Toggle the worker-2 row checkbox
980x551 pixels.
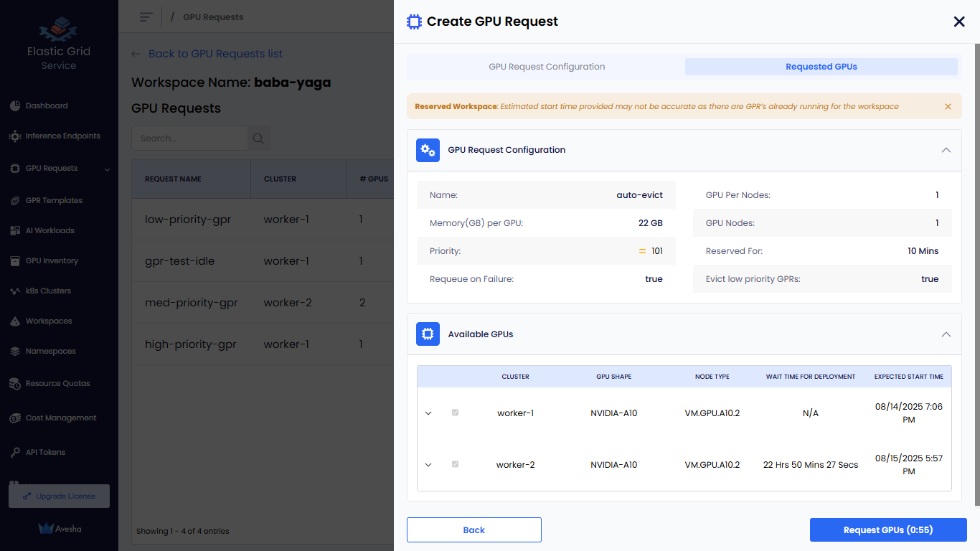455,465
